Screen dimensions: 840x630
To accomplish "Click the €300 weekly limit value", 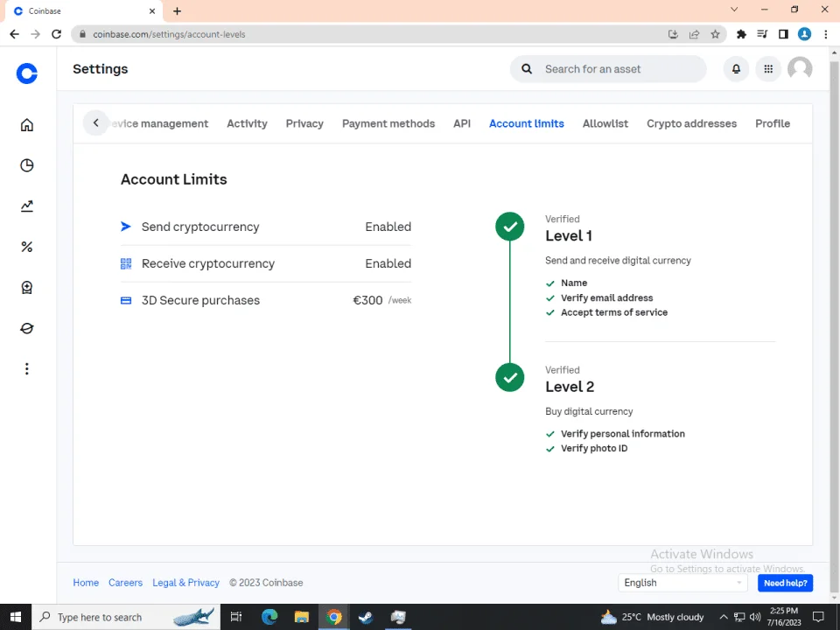I will (x=367, y=300).
